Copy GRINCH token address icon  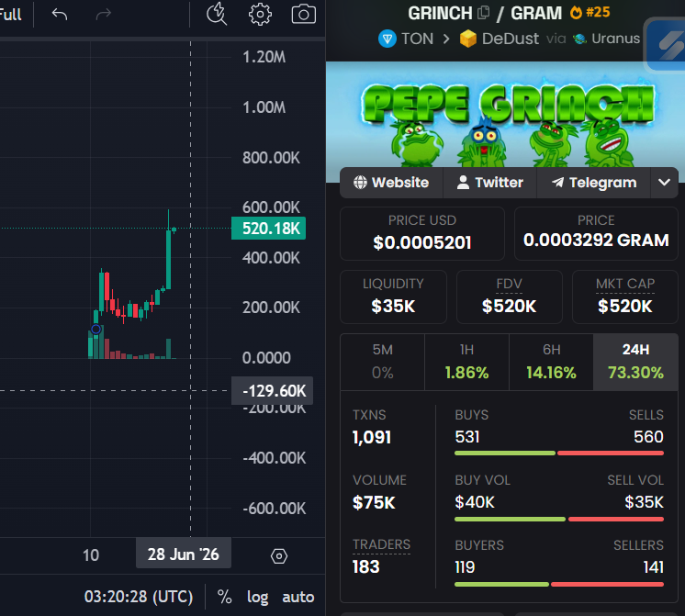(x=484, y=13)
